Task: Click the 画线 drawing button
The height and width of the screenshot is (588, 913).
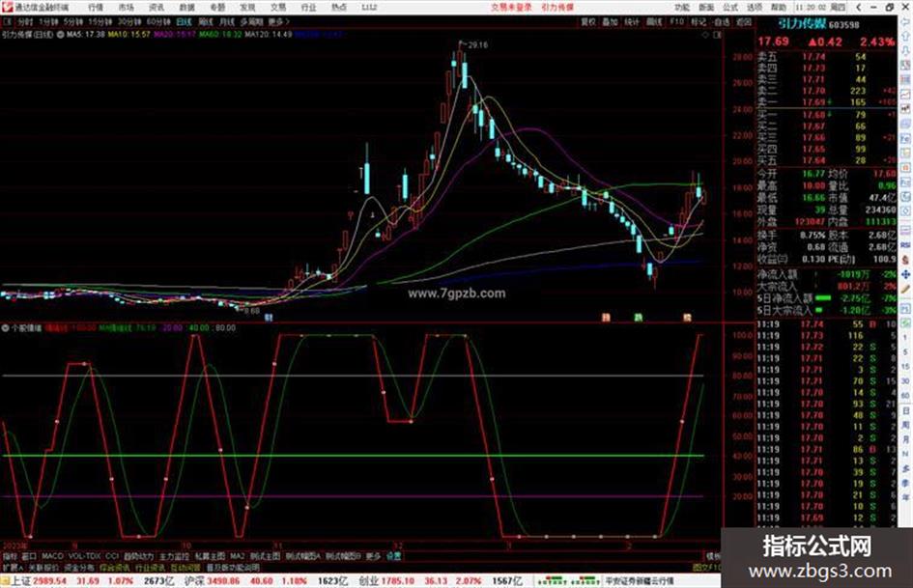Action: tap(654, 21)
